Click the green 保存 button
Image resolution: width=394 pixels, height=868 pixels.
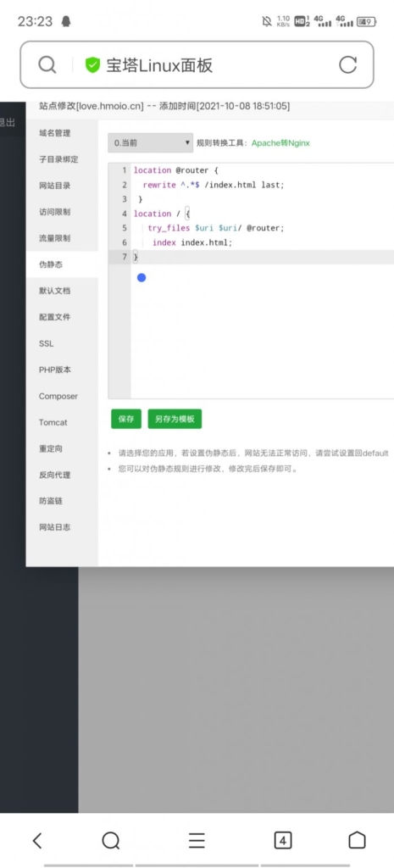point(126,419)
